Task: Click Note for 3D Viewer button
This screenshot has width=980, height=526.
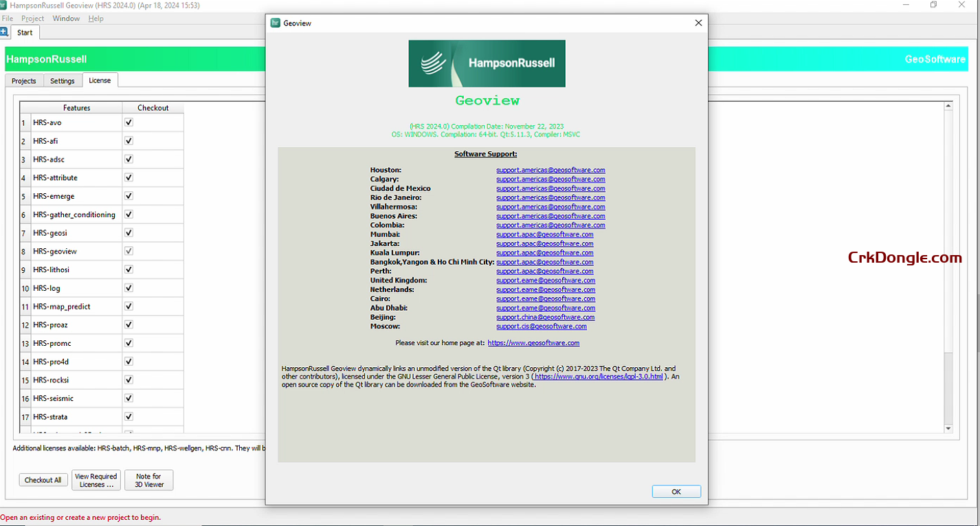Action: point(148,480)
